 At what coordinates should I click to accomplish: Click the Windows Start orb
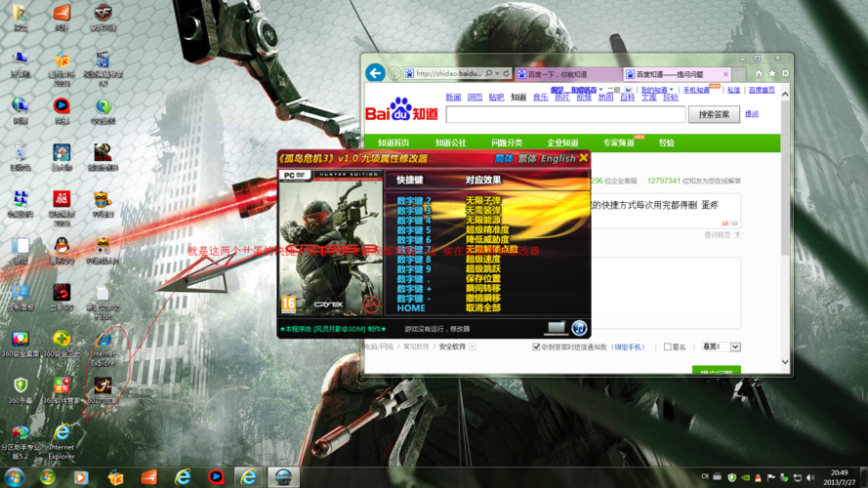click(x=15, y=477)
